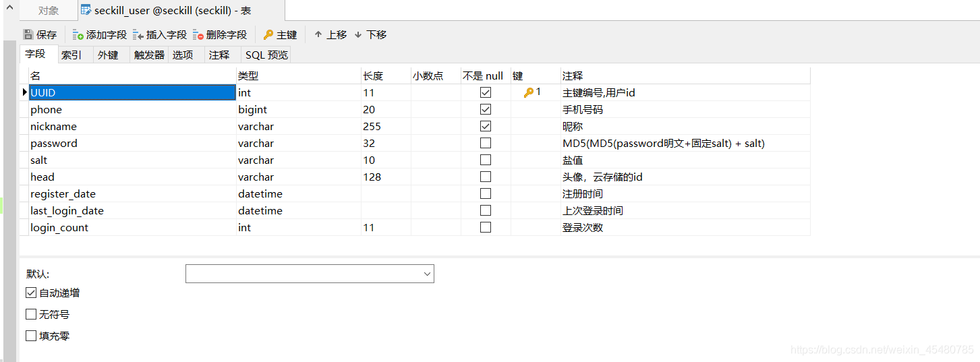This screenshot has height=362, width=980.
Task: Select the salt field name cell
Action: point(132,160)
